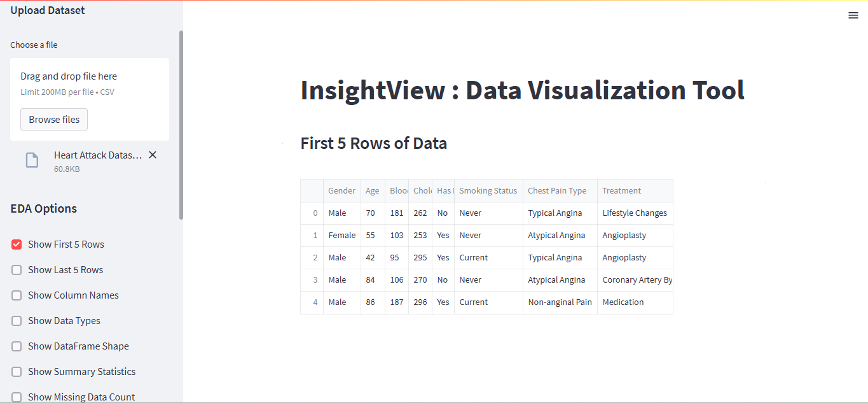Click the uploaded CSV file document icon
868x403 pixels.
(x=32, y=160)
